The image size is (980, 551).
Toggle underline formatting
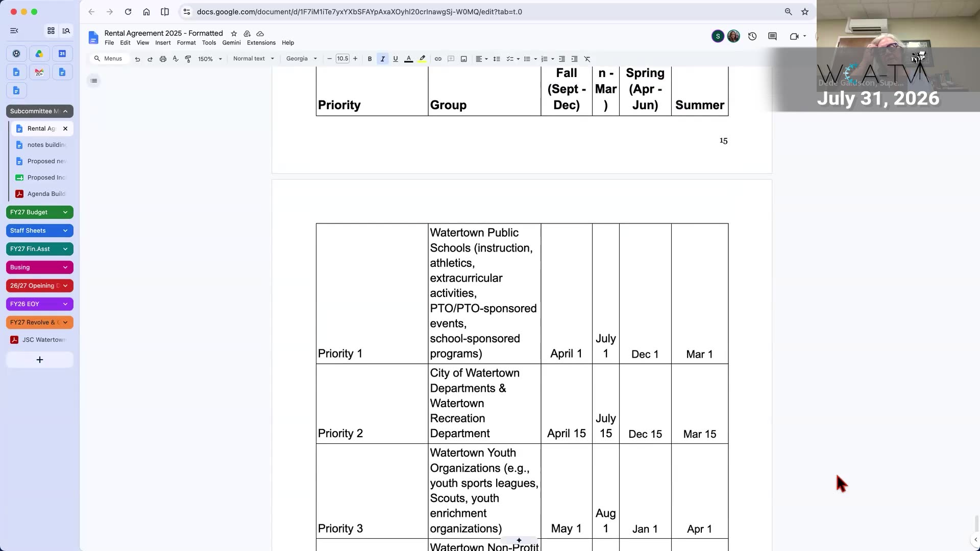coord(396,59)
